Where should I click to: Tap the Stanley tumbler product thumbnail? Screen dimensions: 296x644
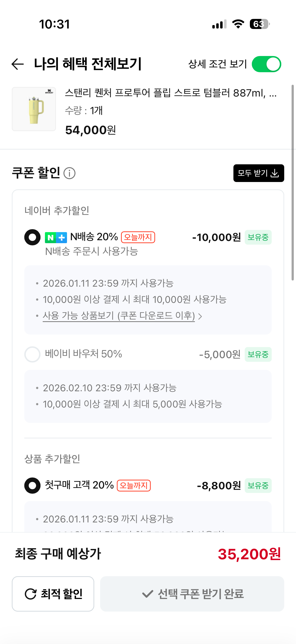pyautogui.click(x=34, y=109)
